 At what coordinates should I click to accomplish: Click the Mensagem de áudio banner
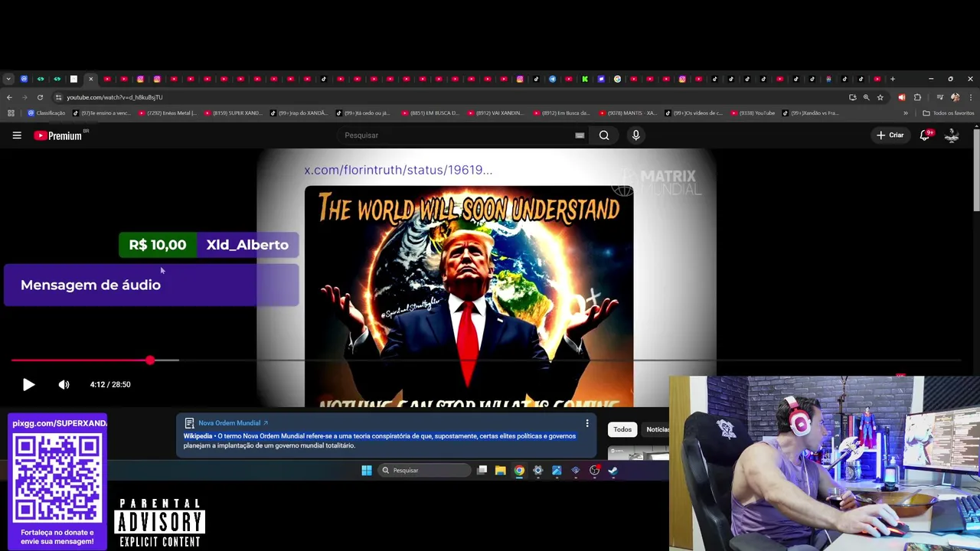pos(151,285)
